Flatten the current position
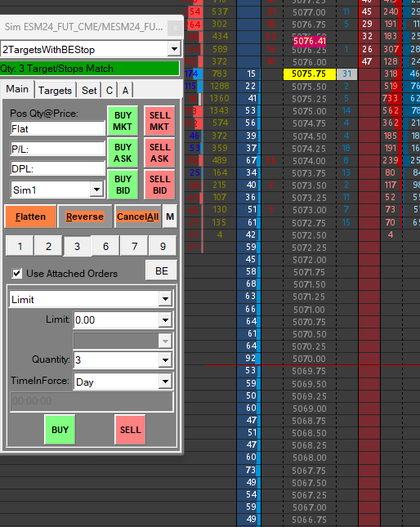 pos(30,217)
